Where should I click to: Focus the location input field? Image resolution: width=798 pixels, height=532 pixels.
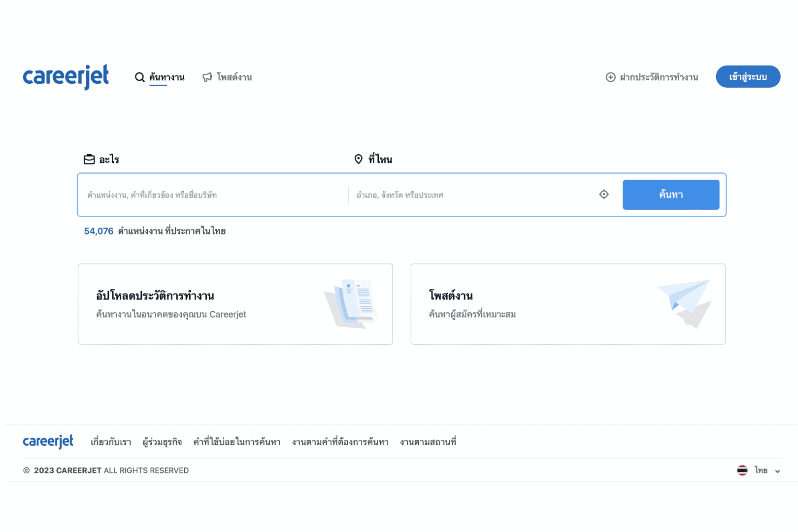pyautogui.click(x=473, y=195)
